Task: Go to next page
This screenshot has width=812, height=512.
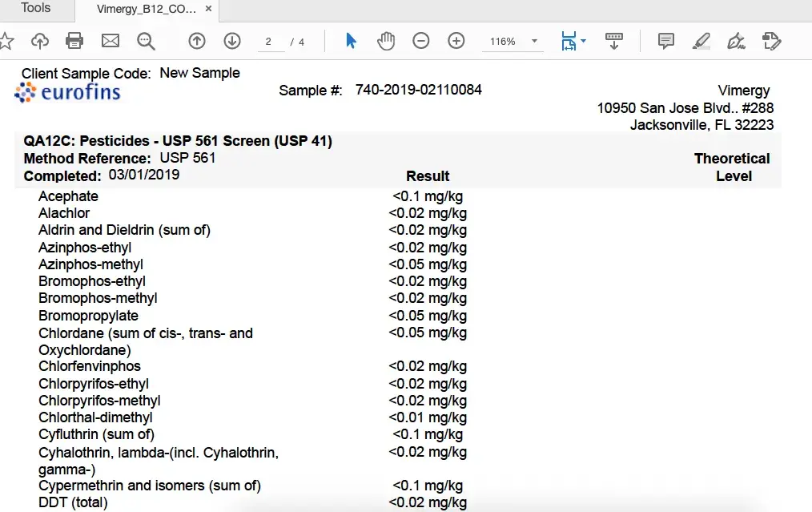Action: coord(232,41)
